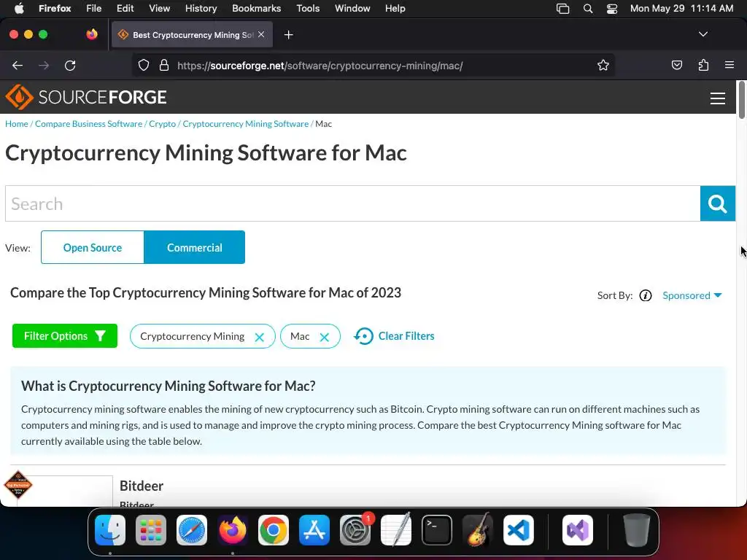The height and width of the screenshot is (560, 747).
Task: Open the Window menu
Action: 352,8
